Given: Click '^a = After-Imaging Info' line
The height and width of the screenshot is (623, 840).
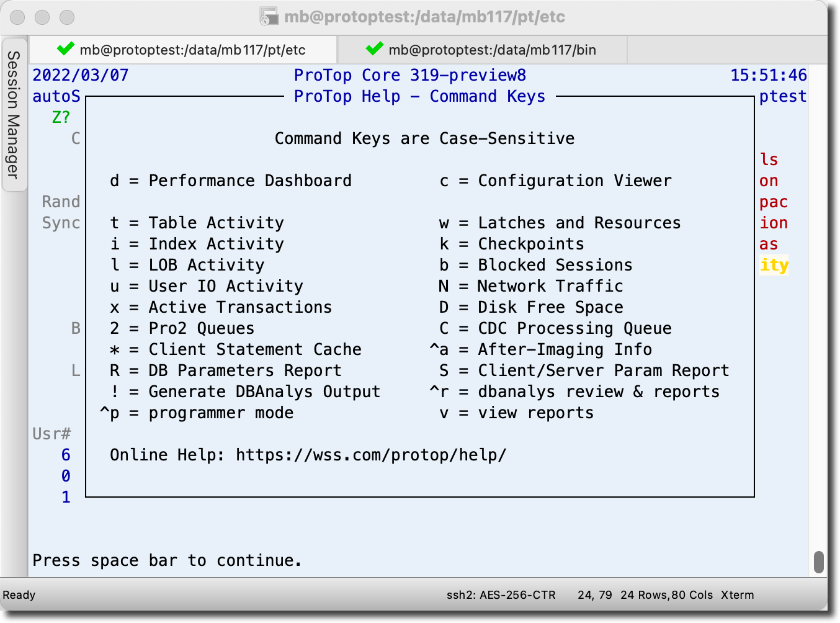Looking at the screenshot, I should click(x=540, y=350).
